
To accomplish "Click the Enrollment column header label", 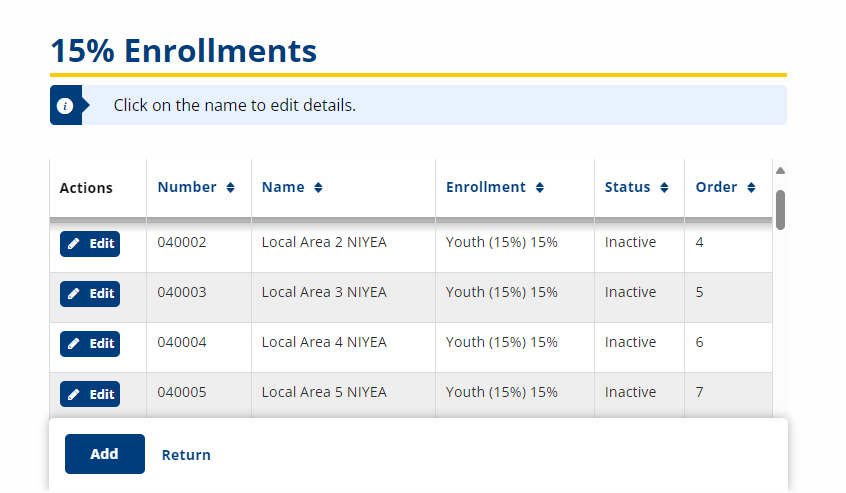I will coord(485,187).
